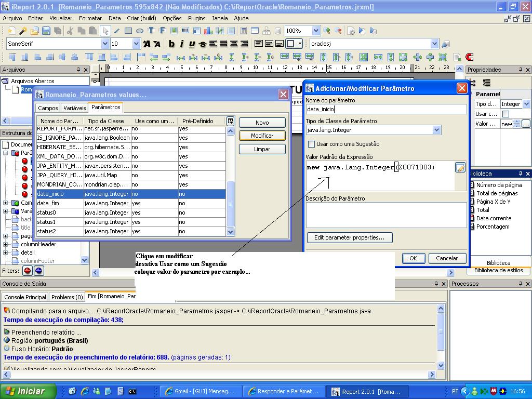This screenshot has width=532, height=399.
Task: Click 'Edit parameter properties...' button
Action: click(x=350, y=237)
